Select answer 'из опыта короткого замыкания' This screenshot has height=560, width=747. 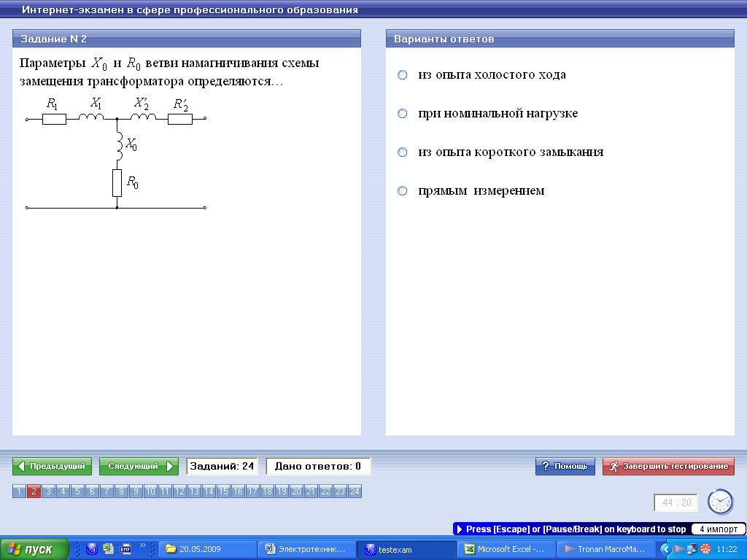coord(403,152)
